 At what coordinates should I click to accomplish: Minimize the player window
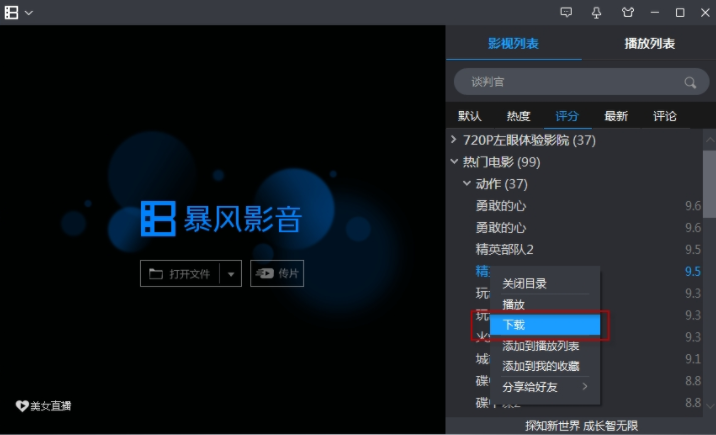click(x=655, y=12)
